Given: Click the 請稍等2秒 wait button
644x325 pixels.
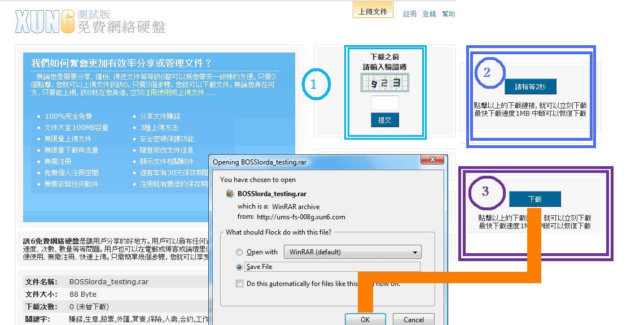Looking at the screenshot, I should [x=530, y=87].
